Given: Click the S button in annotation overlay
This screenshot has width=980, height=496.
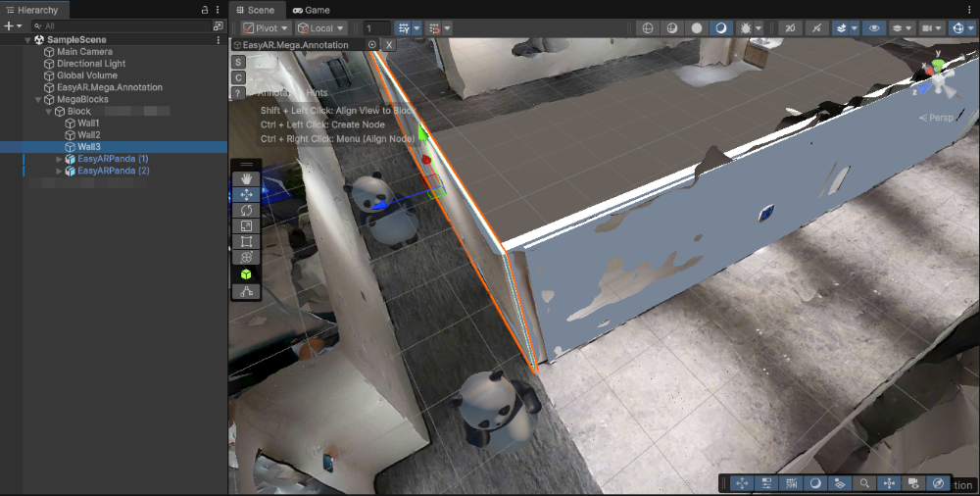Looking at the screenshot, I should pos(238,62).
